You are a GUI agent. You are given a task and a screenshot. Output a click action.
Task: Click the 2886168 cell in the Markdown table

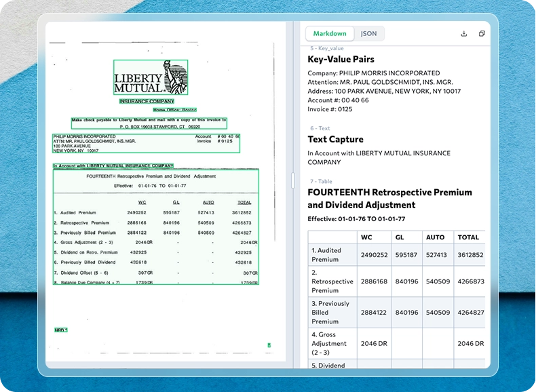[x=374, y=281]
